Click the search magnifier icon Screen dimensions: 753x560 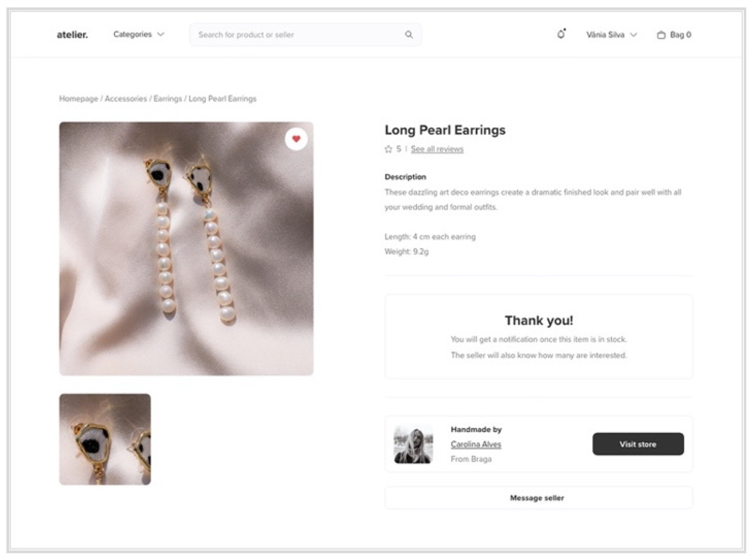(x=409, y=35)
